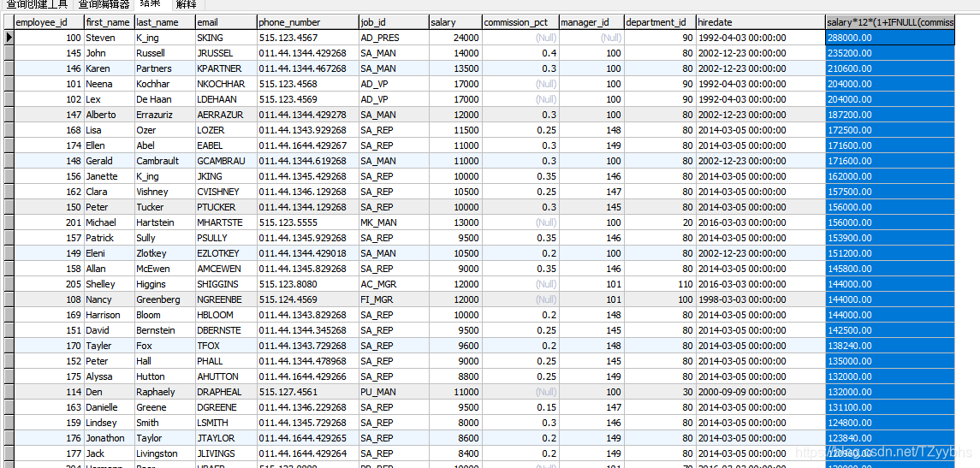Select the computed value '123840.00'

tap(890, 438)
